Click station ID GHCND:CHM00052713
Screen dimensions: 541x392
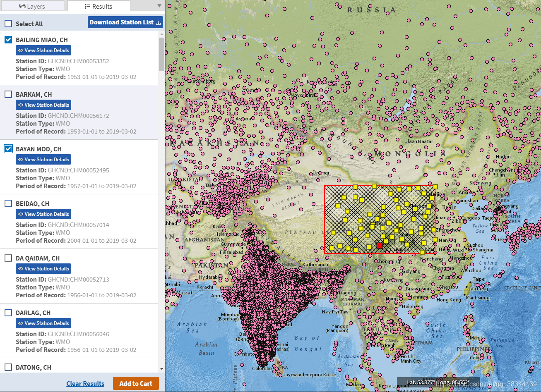pos(78,280)
